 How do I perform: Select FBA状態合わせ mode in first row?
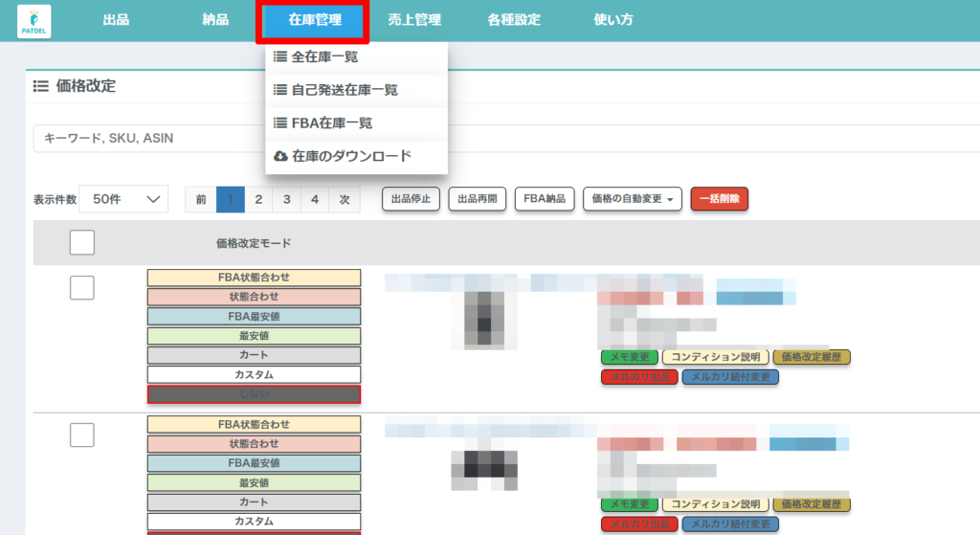pos(254,278)
